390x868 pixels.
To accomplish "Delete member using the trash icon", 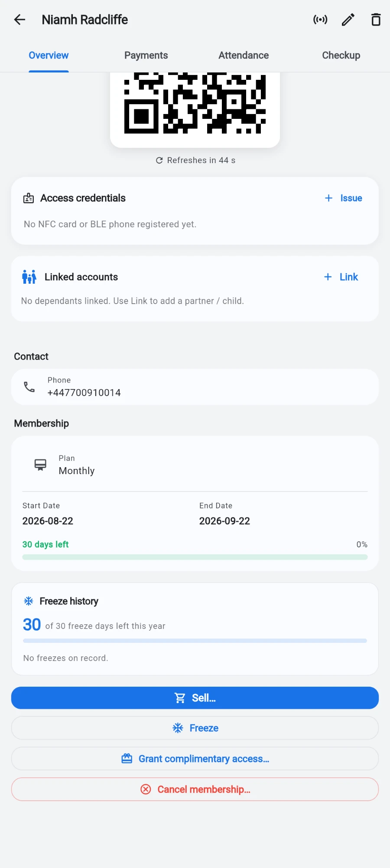I will tap(376, 20).
